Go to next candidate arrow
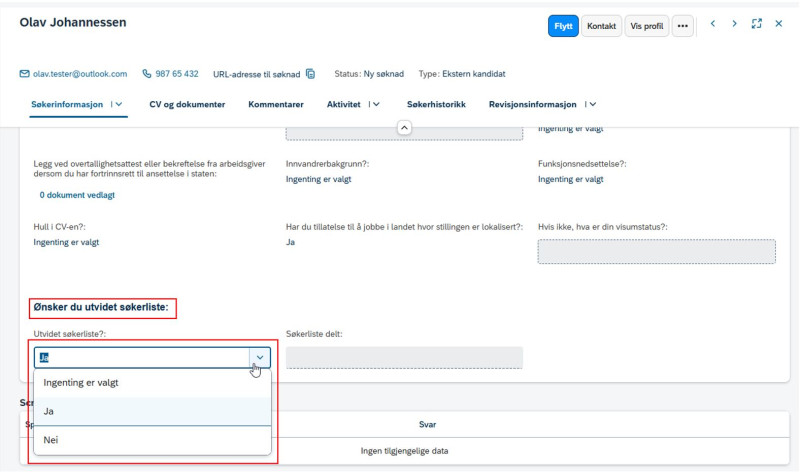Image resolution: width=800 pixels, height=476 pixels. click(734, 23)
